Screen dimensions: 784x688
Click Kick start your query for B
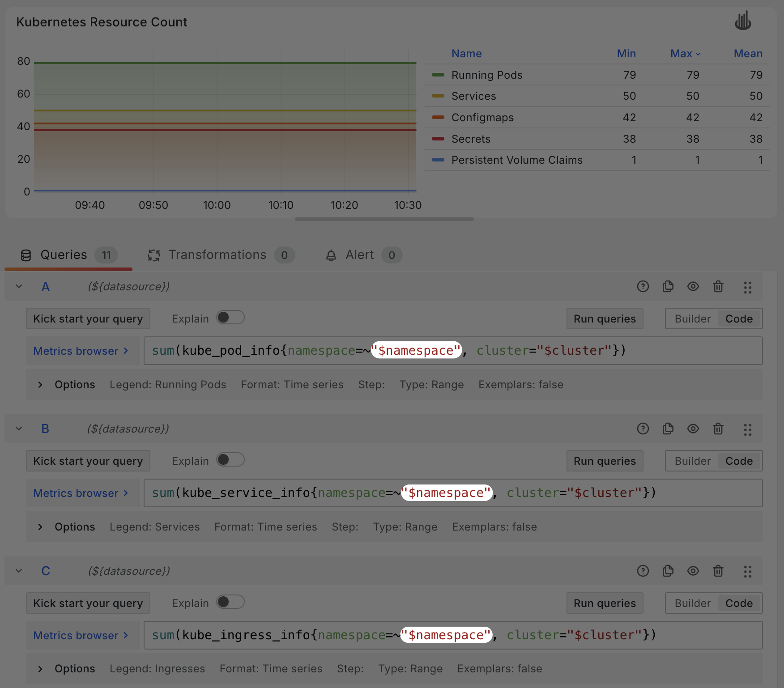pyautogui.click(x=88, y=461)
